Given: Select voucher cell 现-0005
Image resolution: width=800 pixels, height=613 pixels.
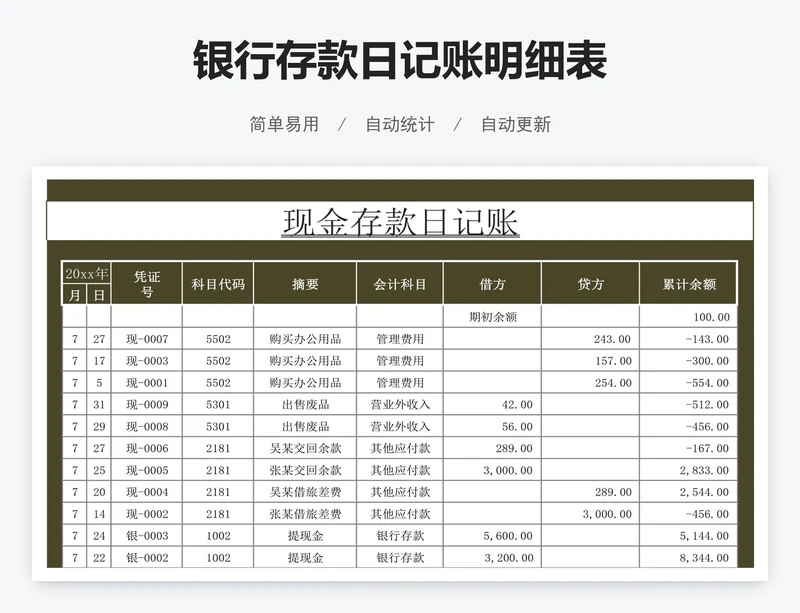Looking at the screenshot, I should tap(147, 470).
